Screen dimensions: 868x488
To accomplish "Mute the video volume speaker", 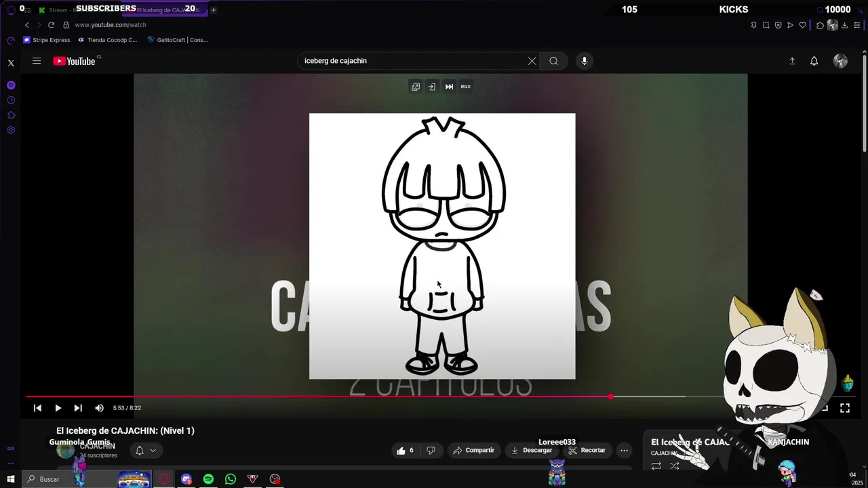I will click(99, 408).
